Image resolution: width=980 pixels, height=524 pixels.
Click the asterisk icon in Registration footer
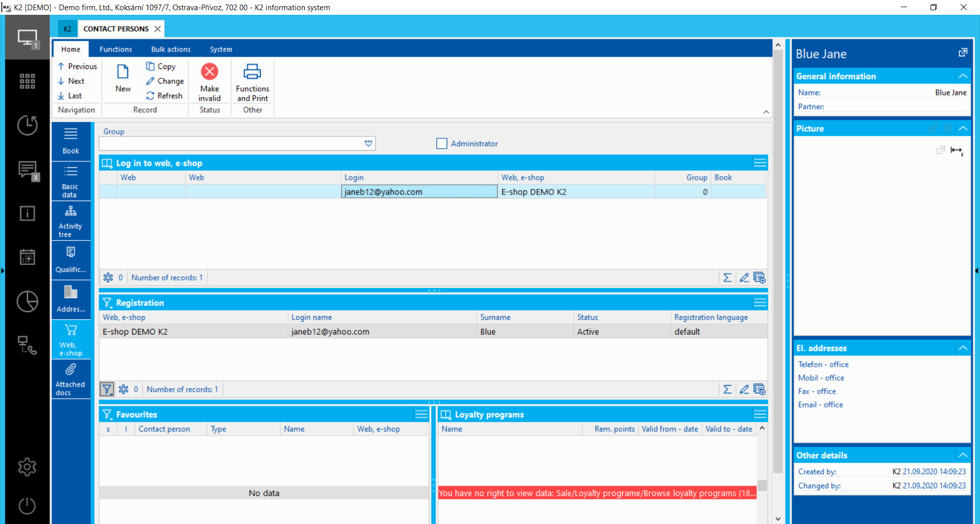[x=124, y=390]
